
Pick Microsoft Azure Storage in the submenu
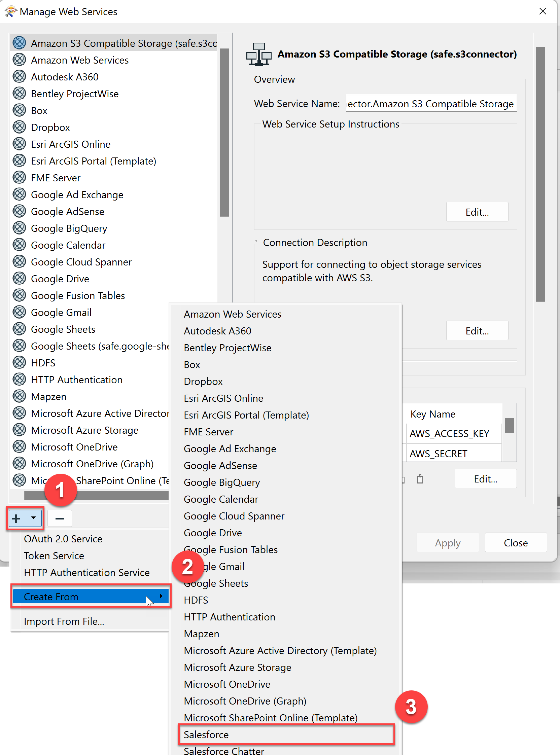click(238, 667)
